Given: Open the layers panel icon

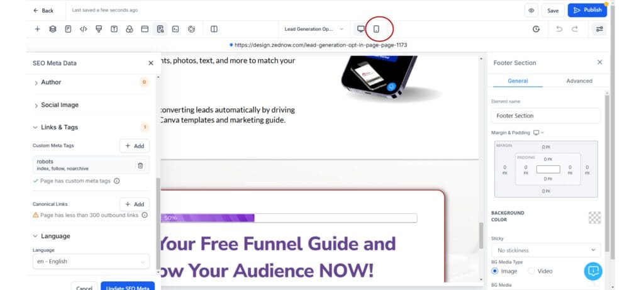Looking at the screenshot, I should pyautogui.click(x=53, y=29).
